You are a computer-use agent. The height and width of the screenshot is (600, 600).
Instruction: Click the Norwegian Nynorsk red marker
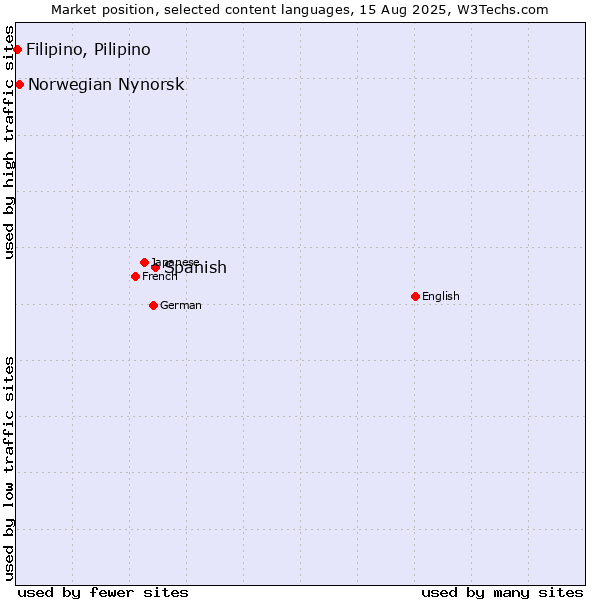pyautogui.click(x=20, y=85)
